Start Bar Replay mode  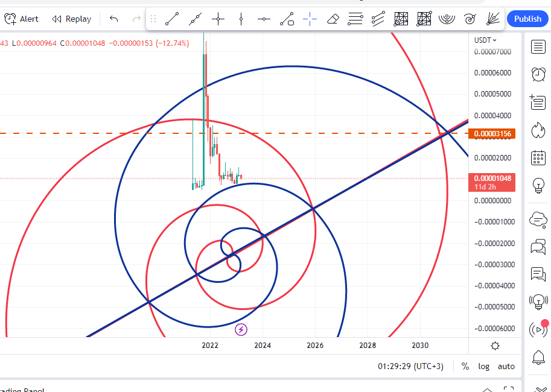point(72,19)
